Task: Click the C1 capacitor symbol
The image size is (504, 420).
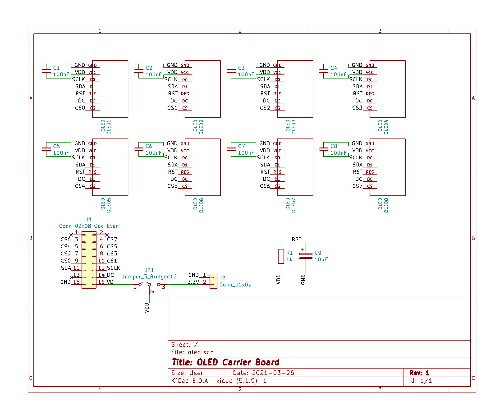Action: click(x=46, y=71)
